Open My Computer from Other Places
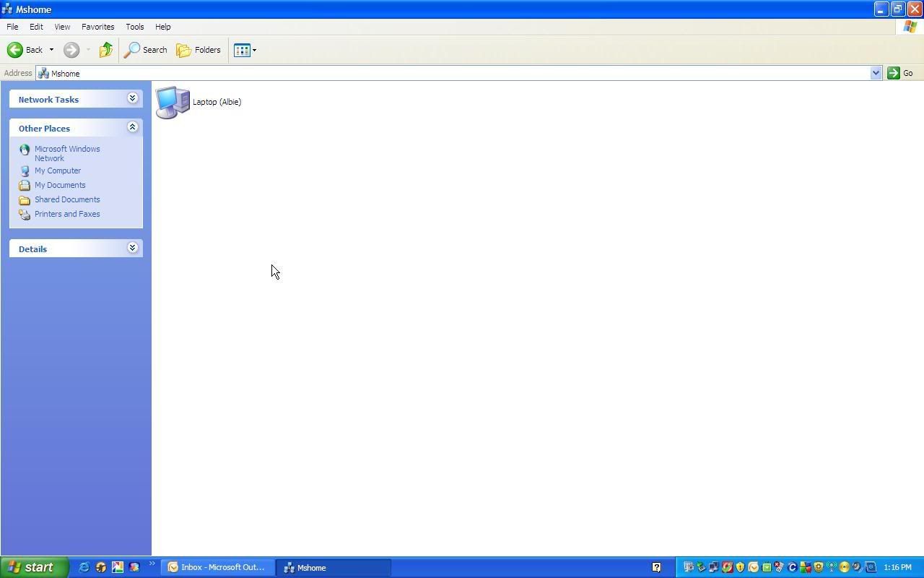Viewport: 924px width, 578px height. pyautogui.click(x=58, y=171)
